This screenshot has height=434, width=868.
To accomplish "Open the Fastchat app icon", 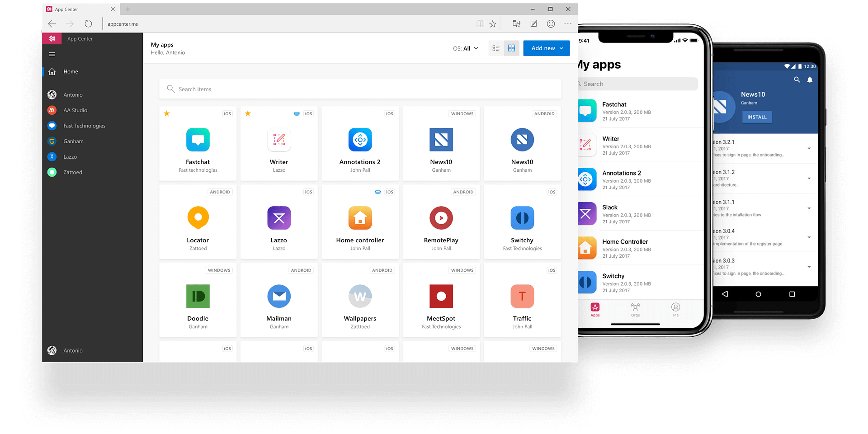I will click(198, 140).
